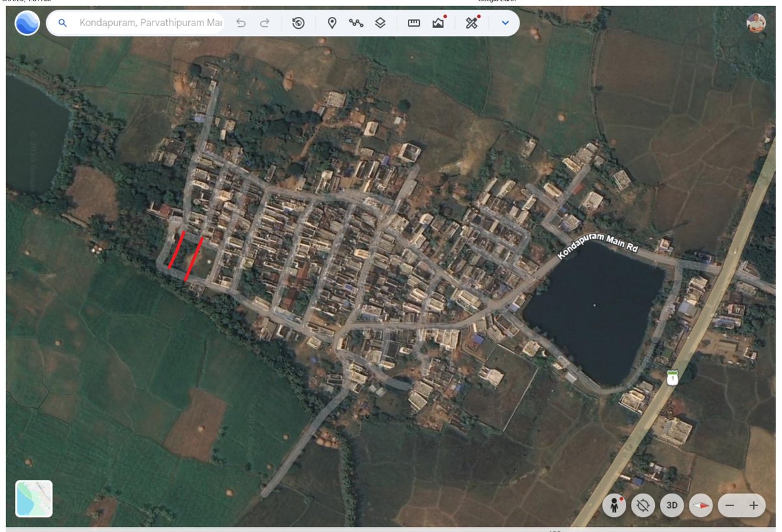Select the measure ruler tool
The image size is (782, 532).
pos(414,23)
